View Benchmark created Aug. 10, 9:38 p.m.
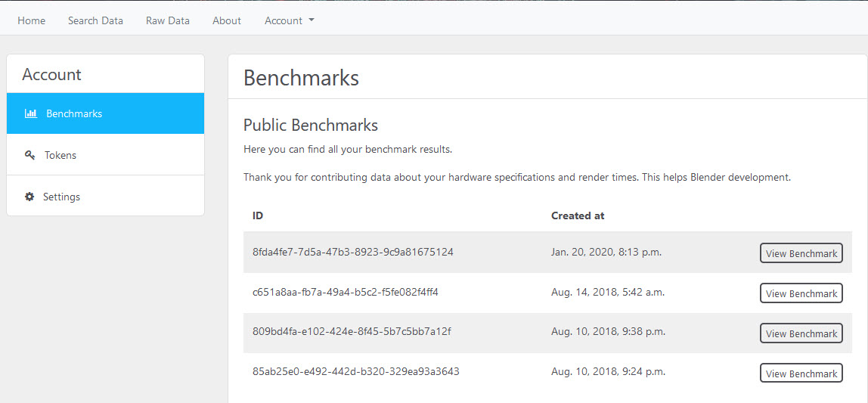The height and width of the screenshot is (403, 868). coord(801,333)
